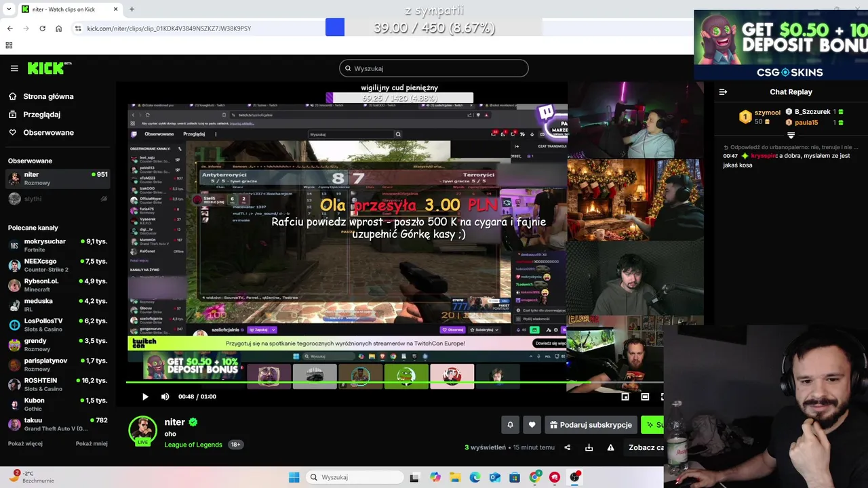Click Podaruj subskrypcje button
868x488 pixels.
tap(591, 425)
